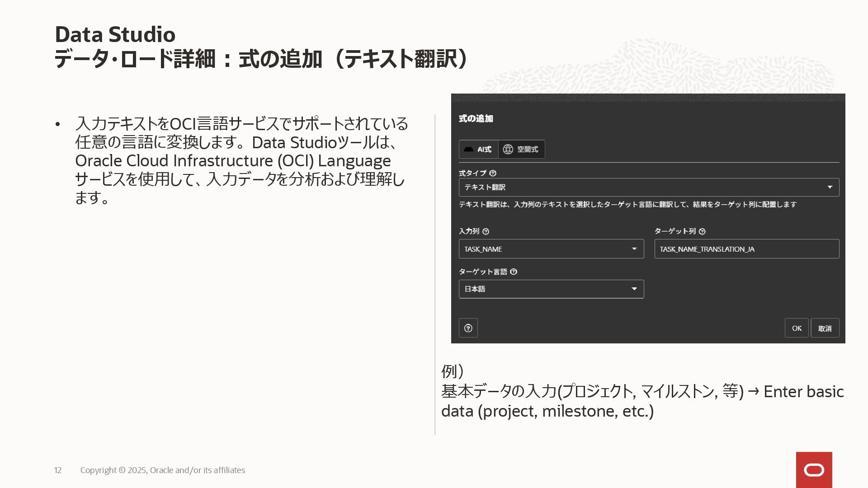Click the globe icon on 空間式 tab

pyautogui.click(x=508, y=149)
